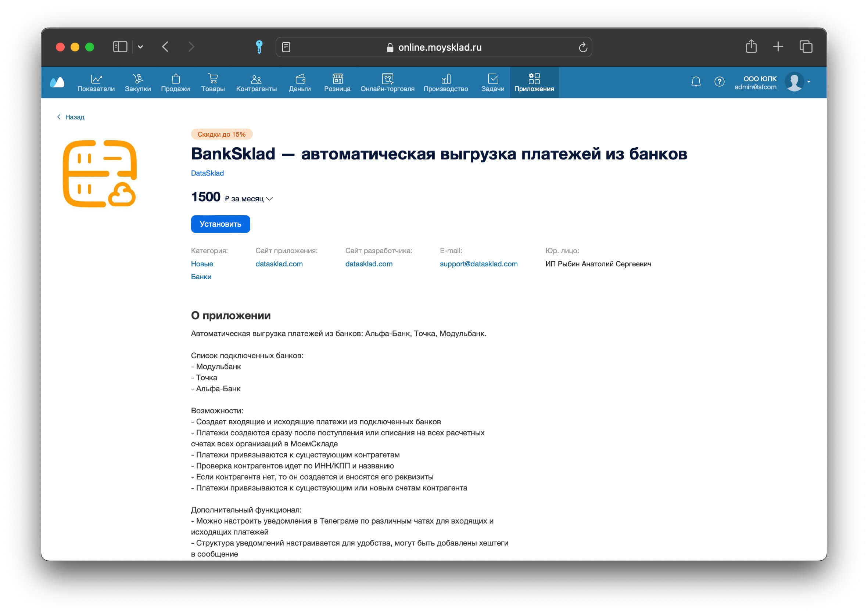868x615 pixels.
Task: Click the ООО ЮПК account name
Action: (x=759, y=79)
